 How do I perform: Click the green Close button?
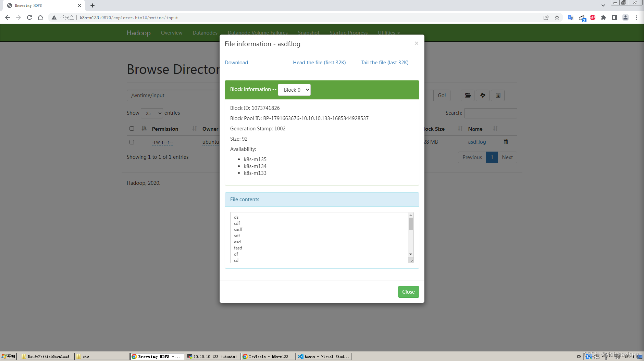408,292
